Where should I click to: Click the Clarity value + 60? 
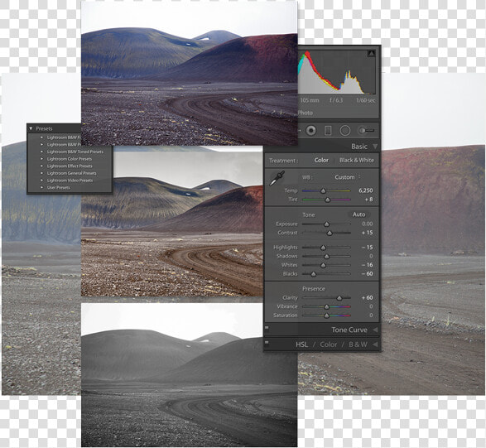pyautogui.click(x=367, y=297)
